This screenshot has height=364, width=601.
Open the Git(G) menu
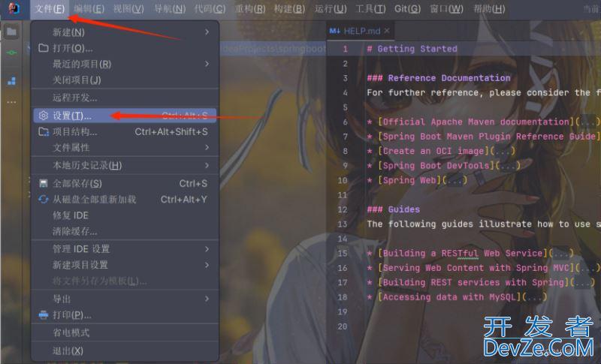(x=407, y=9)
